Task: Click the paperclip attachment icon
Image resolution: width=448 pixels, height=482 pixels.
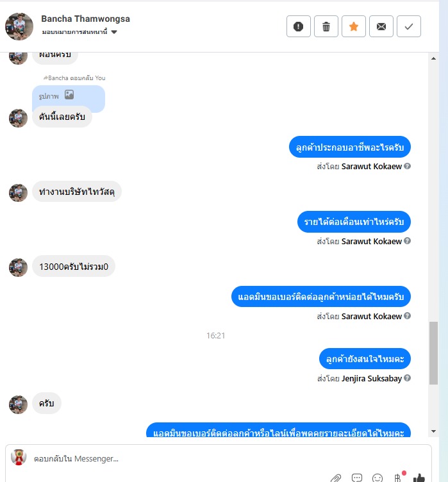Action: [x=336, y=478]
